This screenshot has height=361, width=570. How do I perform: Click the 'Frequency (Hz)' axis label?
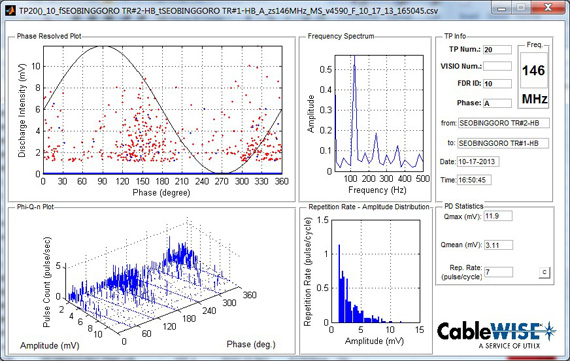[x=377, y=190]
